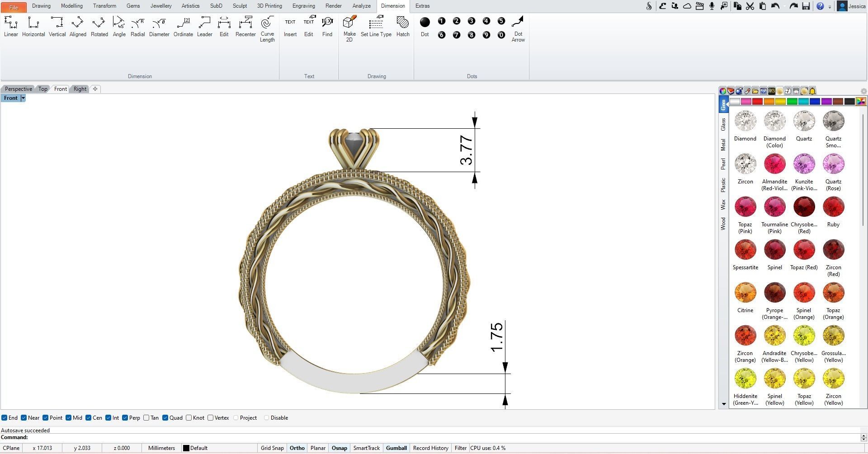
Task: Open the File menu
Action: point(14,7)
